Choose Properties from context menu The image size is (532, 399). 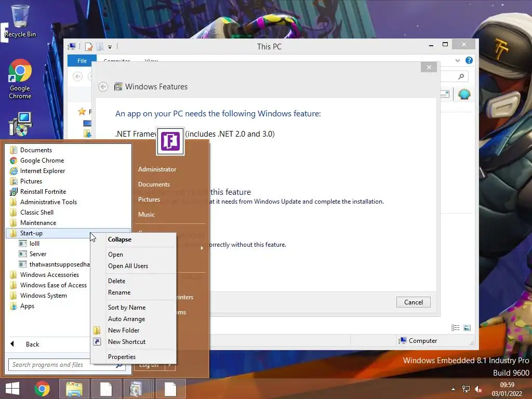[134, 357]
